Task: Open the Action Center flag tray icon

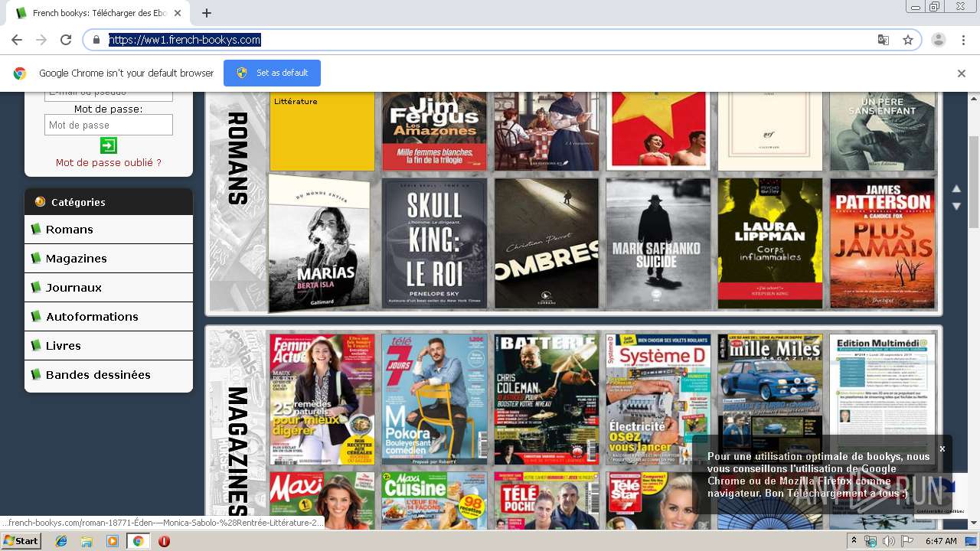Action: [906, 541]
